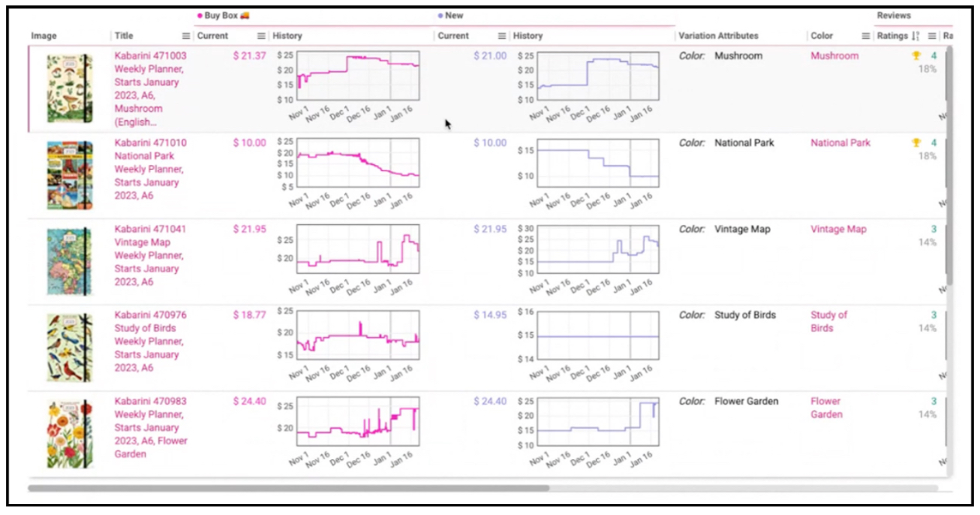Open the Ratings column menu icon
Screen dimensions: 980x515
click(932, 36)
